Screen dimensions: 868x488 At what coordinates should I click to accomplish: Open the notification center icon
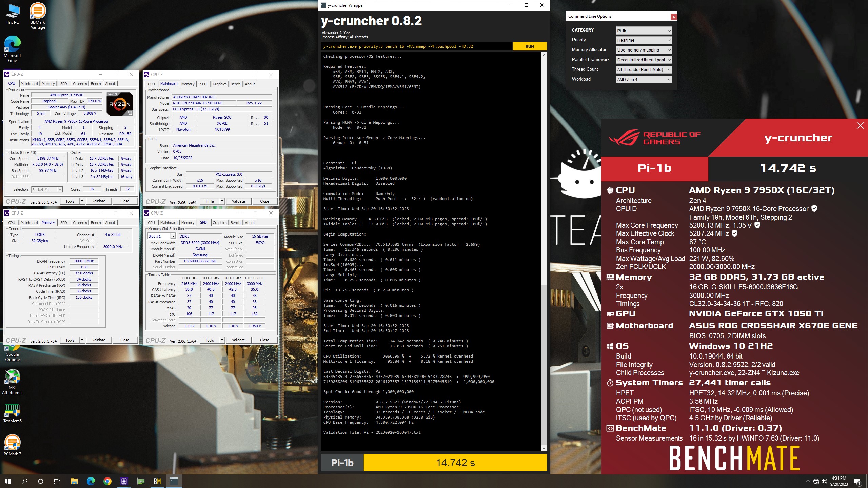[857, 481]
